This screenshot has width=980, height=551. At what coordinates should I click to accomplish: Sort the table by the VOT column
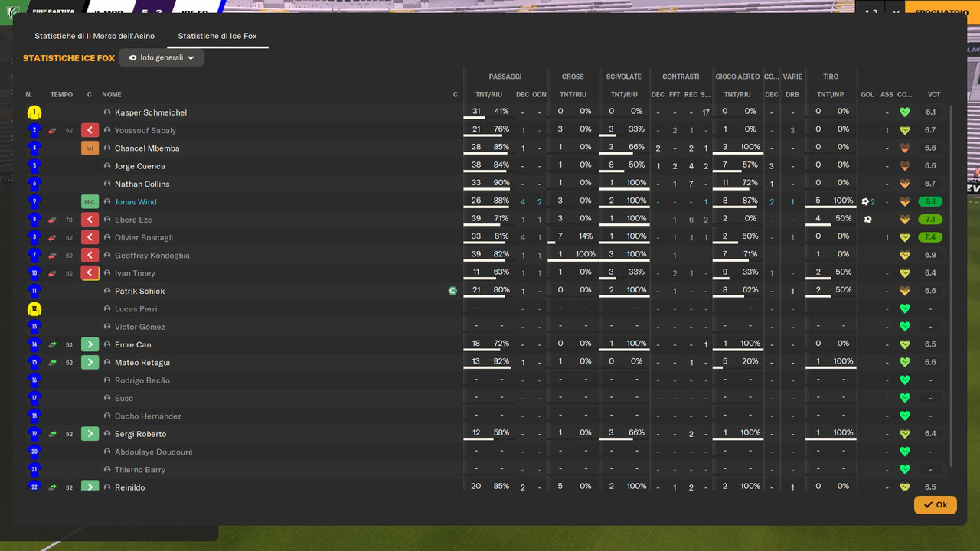pos(934,95)
